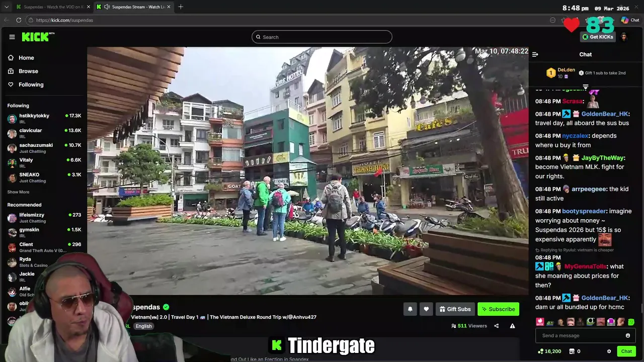Open Browse in the sidebar
This screenshot has height=362, width=644.
pos(23,71)
